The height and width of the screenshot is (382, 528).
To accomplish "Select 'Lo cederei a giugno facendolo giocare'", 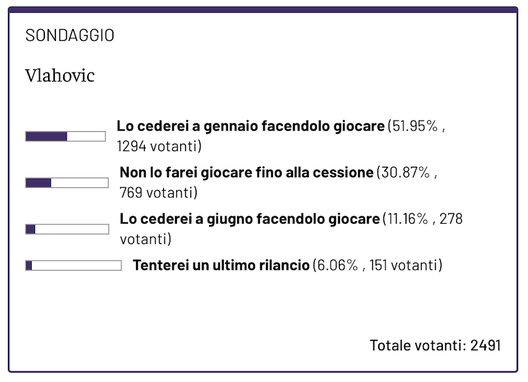I will click(x=250, y=219).
